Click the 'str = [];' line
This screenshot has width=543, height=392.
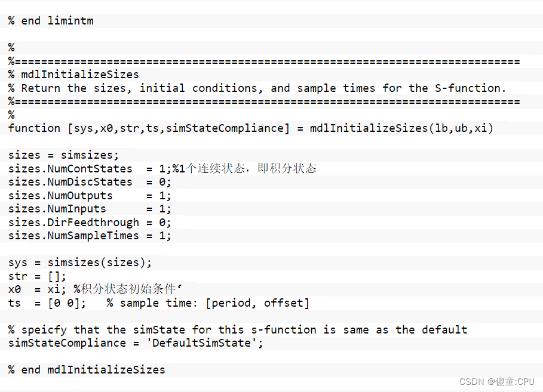point(37,276)
